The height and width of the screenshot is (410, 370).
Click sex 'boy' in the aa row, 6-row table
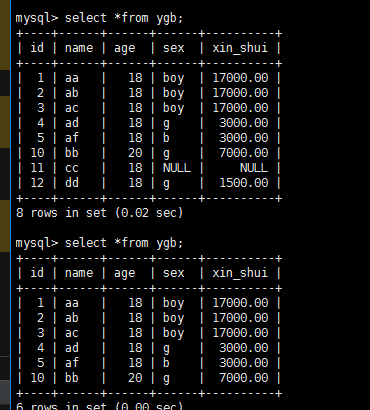click(174, 304)
